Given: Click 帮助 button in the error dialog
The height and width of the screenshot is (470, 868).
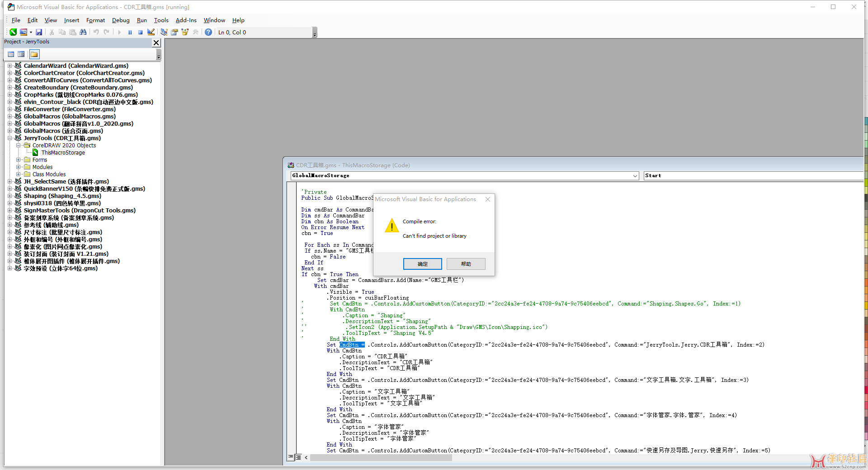Looking at the screenshot, I should tap(466, 264).
